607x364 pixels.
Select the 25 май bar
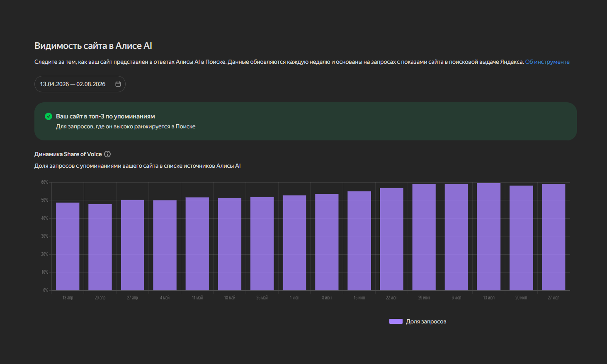pos(262,243)
